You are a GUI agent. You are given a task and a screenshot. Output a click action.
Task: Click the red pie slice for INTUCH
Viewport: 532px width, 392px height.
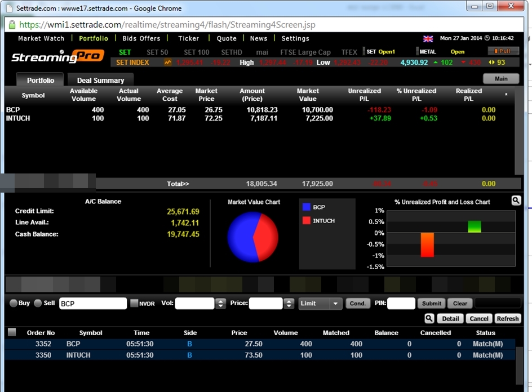tap(267, 237)
